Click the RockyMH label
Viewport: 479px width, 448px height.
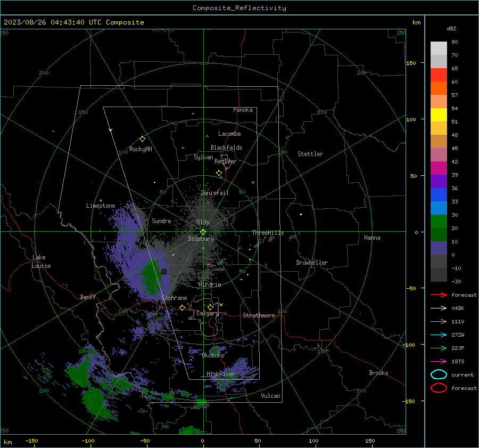click(x=141, y=149)
